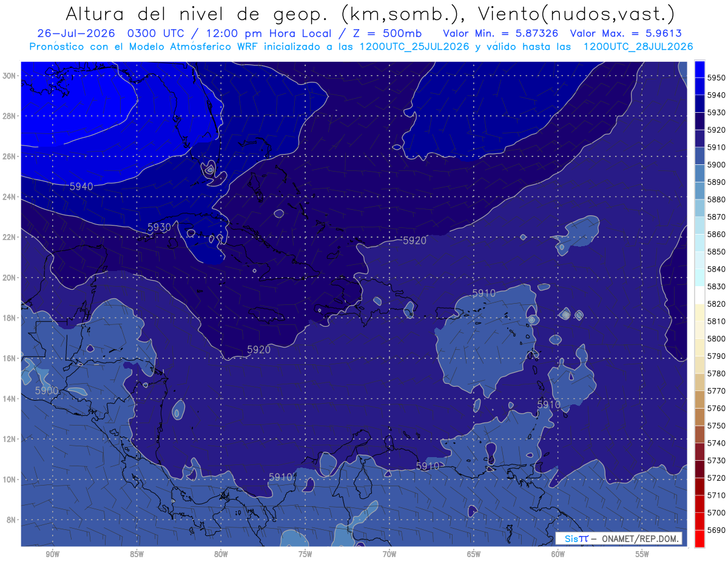Click the 65W longitude axis label
The image size is (728, 562).
click(x=474, y=554)
